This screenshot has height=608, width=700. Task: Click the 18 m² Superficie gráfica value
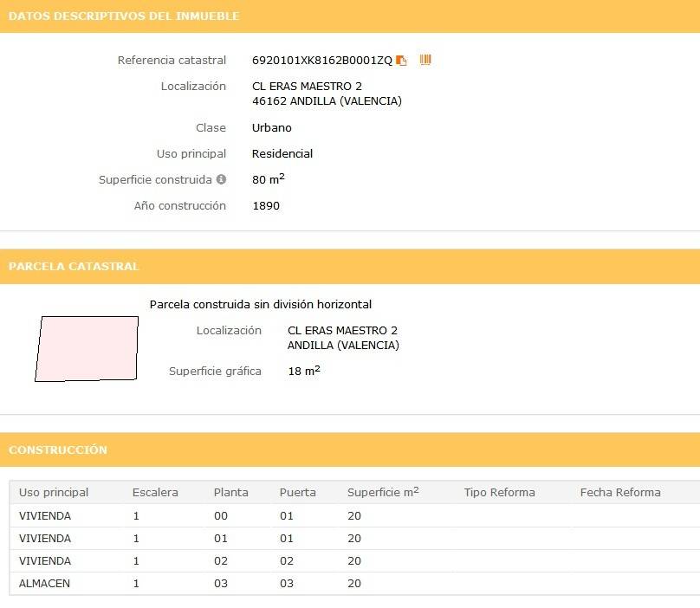(x=304, y=371)
